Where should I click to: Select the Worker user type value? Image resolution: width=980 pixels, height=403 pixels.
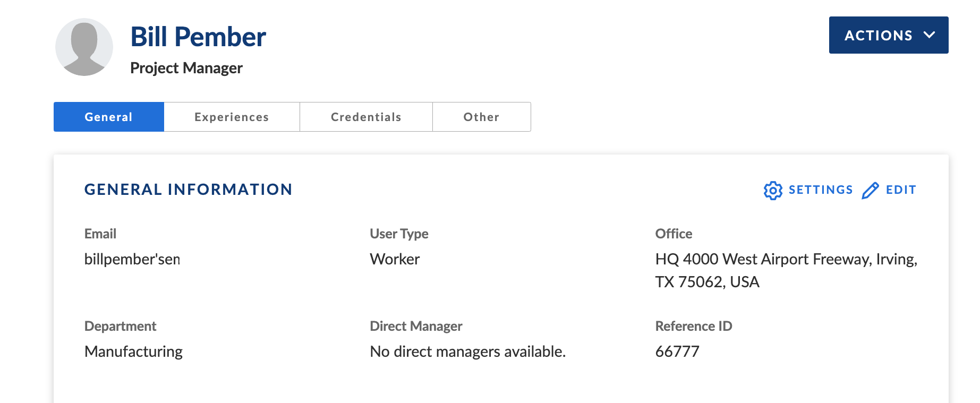pos(395,259)
